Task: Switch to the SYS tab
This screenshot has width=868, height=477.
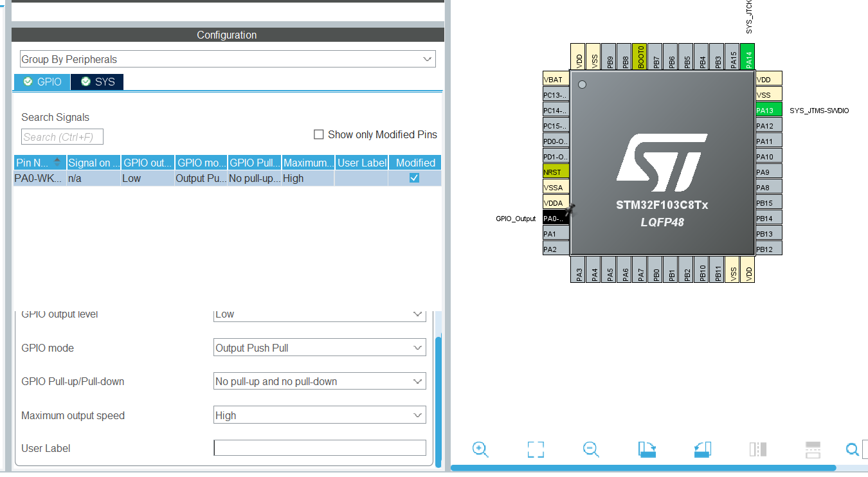Action: point(97,82)
